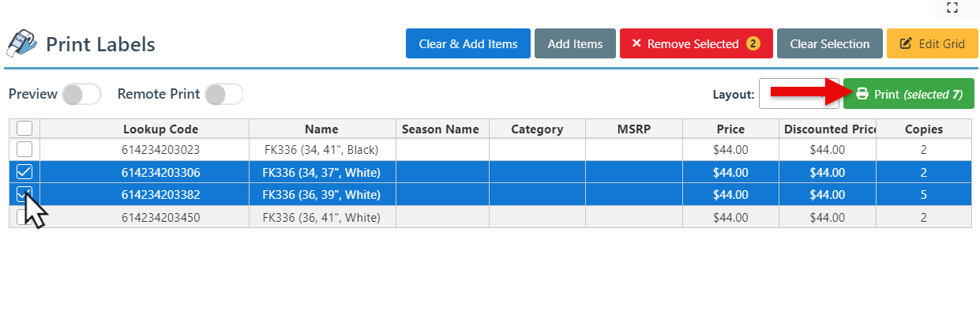980x322 pixels.
Task: Click the printer icon on Print button
Action: [x=862, y=94]
